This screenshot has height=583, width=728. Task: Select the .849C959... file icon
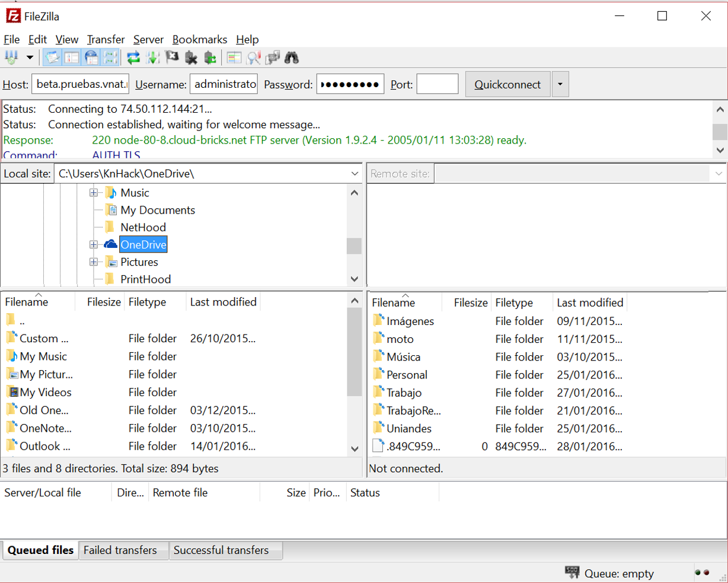point(378,446)
